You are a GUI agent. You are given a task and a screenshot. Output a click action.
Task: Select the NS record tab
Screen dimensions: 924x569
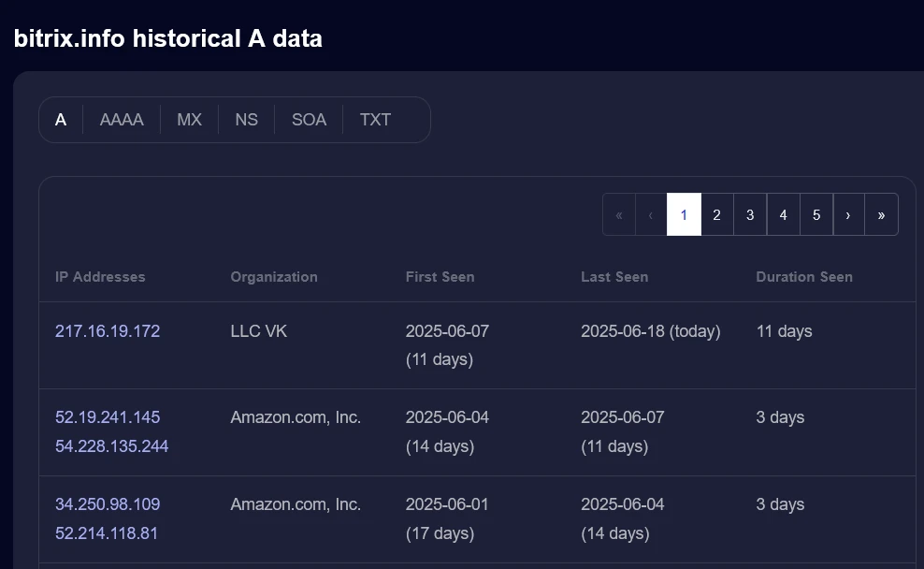pos(246,120)
